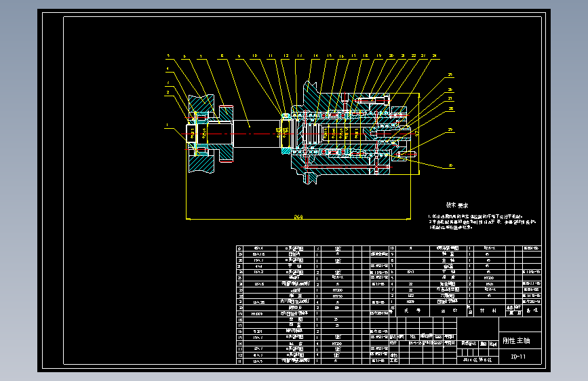The width and height of the screenshot is (588, 381).
Task: Click the 备注 column header in parts list
Action: coord(532,310)
